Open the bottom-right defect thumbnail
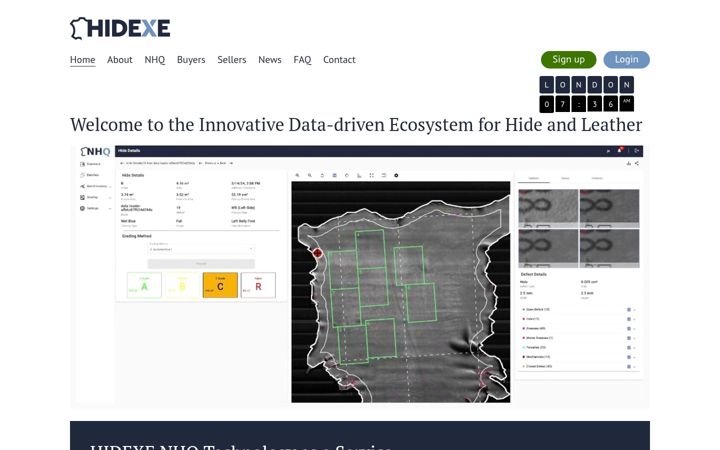 pos(609,248)
